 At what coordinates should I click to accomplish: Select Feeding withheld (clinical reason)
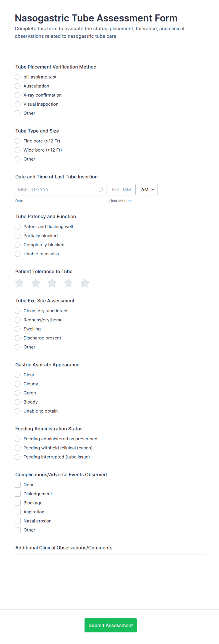[17, 448]
